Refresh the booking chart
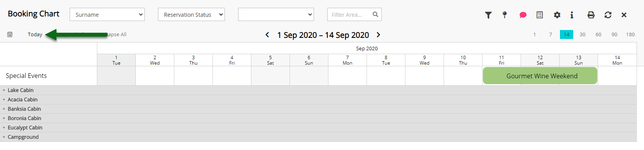The width and height of the screenshot is (644, 150). [608, 15]
